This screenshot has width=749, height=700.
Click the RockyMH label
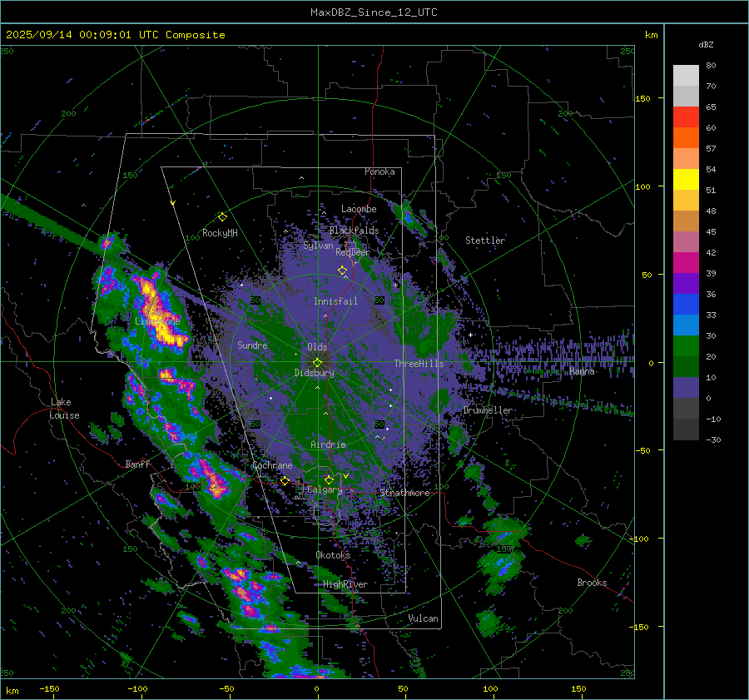(220, 233)
